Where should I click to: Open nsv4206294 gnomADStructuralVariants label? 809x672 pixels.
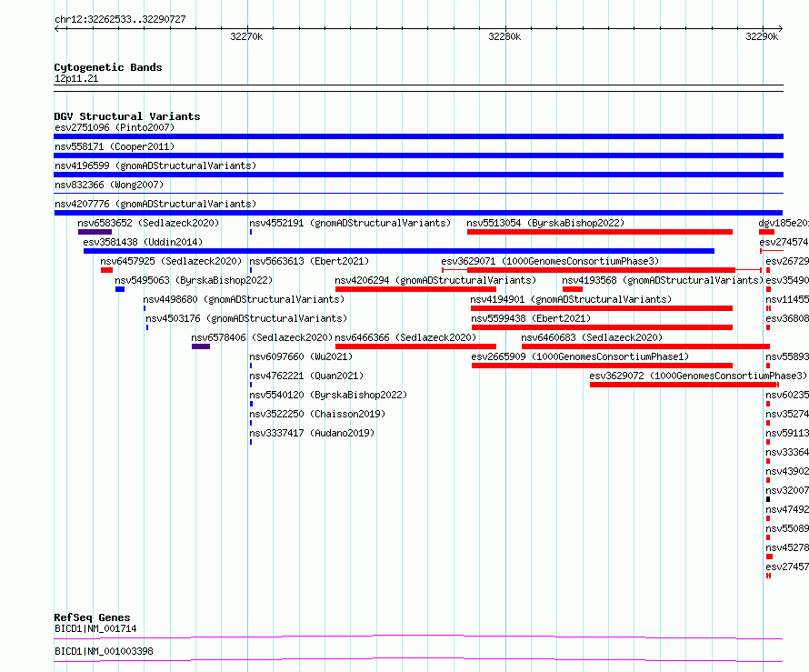click(435, 280)
